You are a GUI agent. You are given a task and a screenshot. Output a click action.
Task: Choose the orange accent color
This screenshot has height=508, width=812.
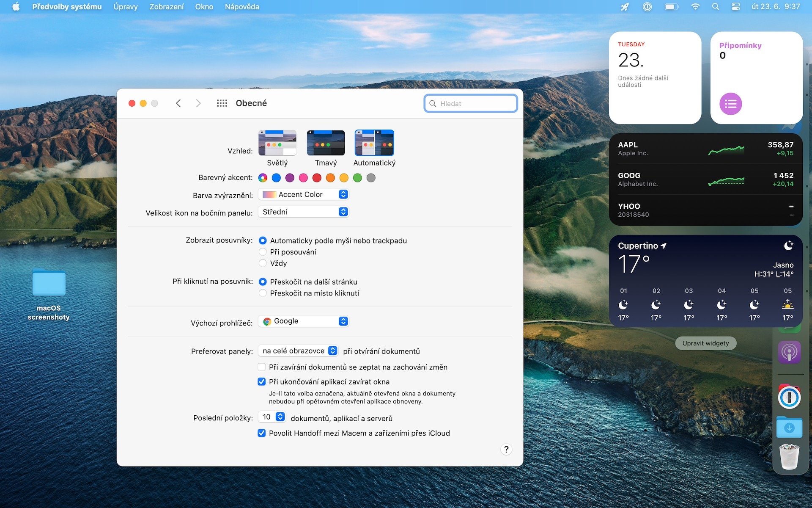point(330,178)
